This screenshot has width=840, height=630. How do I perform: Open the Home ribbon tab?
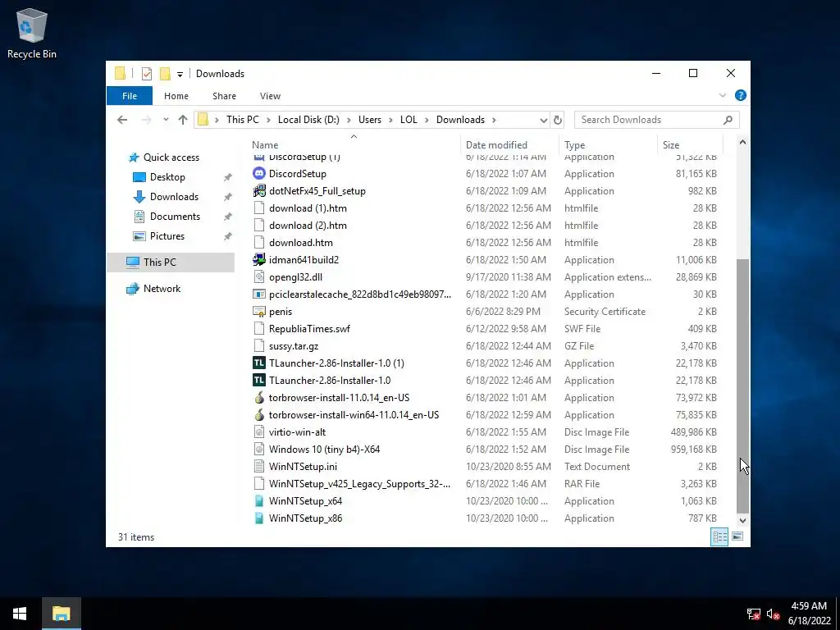176,96
